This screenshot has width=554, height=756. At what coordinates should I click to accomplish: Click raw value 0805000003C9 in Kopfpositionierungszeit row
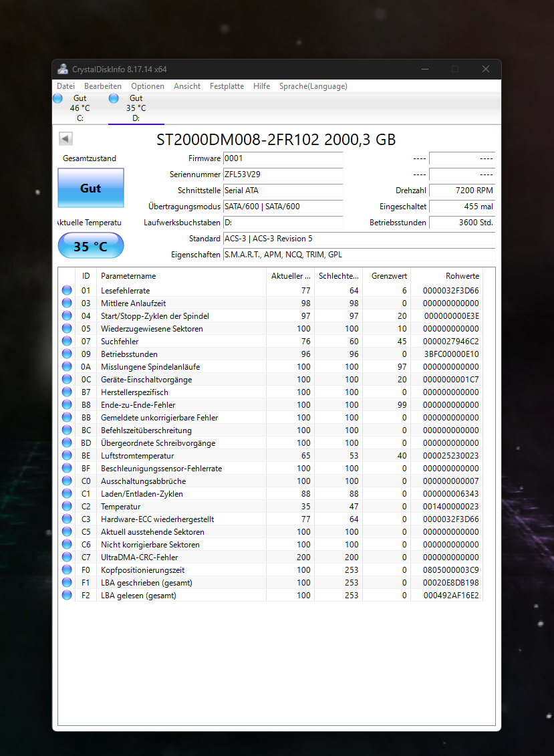click(451, 570)
